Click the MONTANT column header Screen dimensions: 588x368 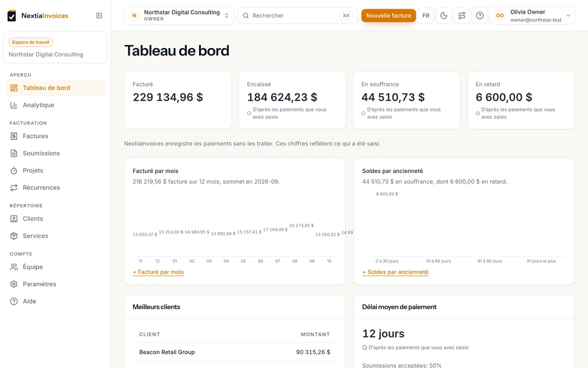[315, 334]
